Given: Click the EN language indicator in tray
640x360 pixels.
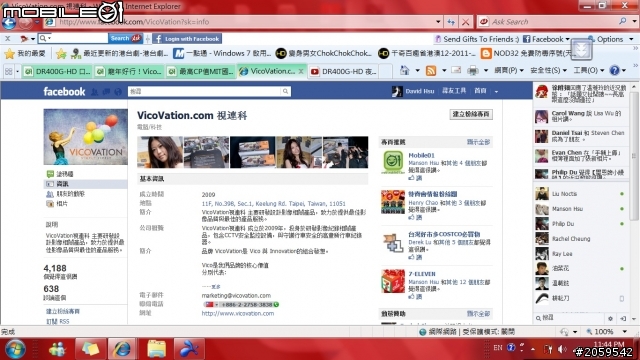Looking at the screenshot, I should click(x=498, y=348).
